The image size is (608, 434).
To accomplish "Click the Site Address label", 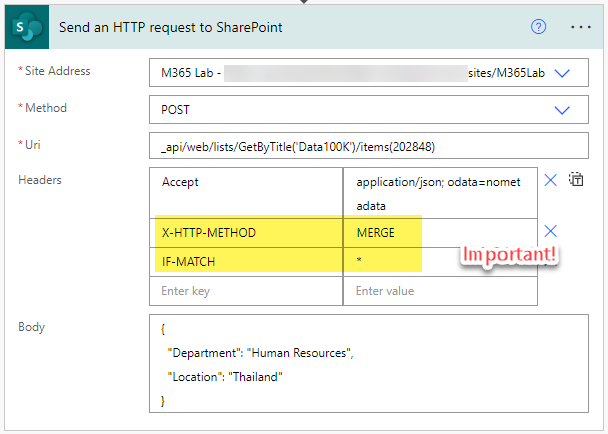I will point(57,71).
